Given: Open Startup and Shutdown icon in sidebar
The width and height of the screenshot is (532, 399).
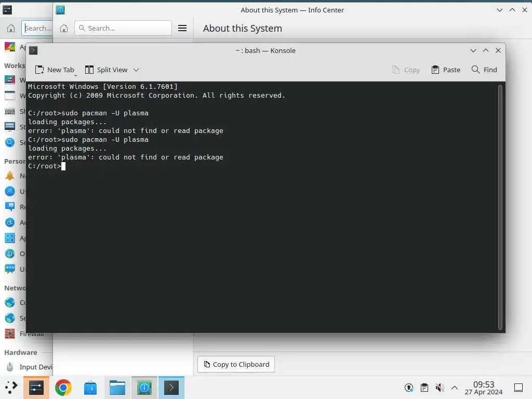Looking at the screenshot, I should pos(10,127).
